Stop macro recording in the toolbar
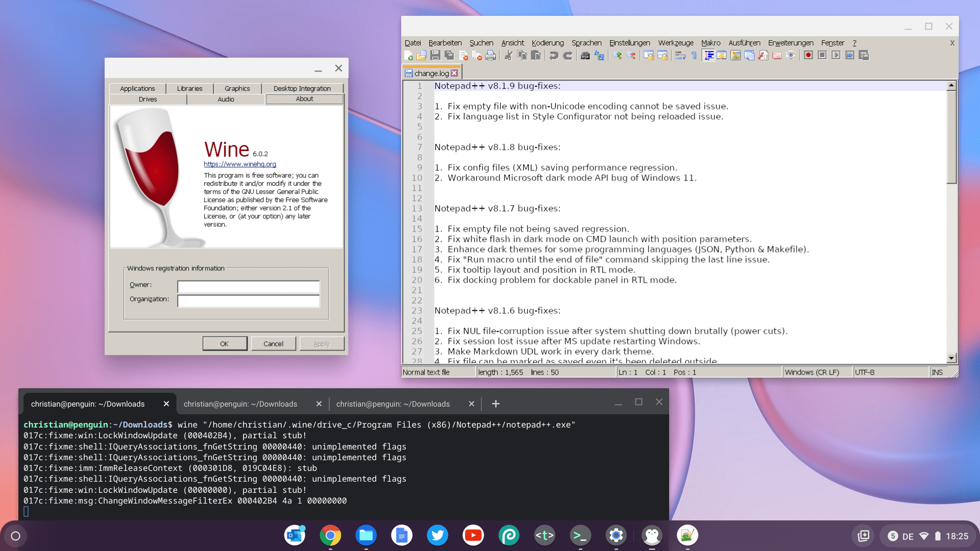This screenshot has width=980, height=551. tap(822, 55)
